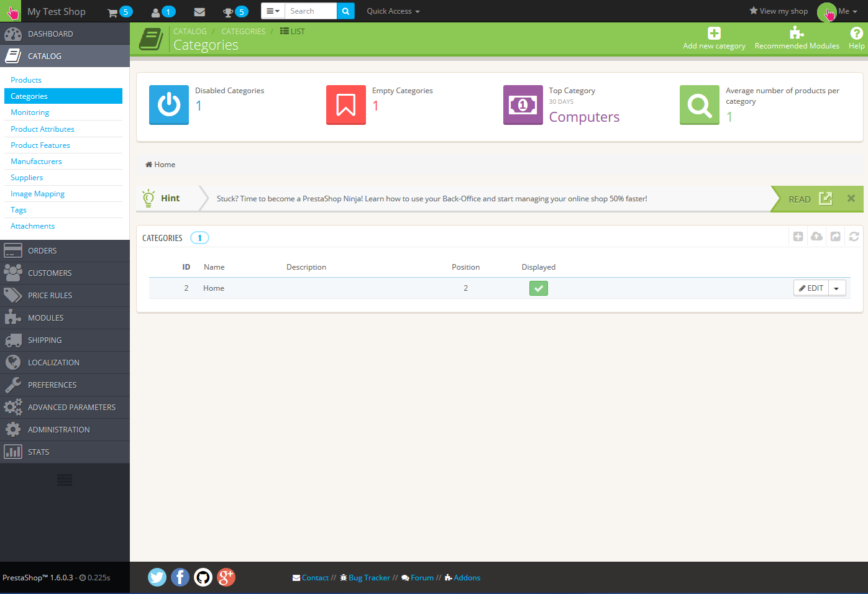Open the Facebook social icon in footer
The width and height of the screenshot is (868, 594).
coord(180,577)
